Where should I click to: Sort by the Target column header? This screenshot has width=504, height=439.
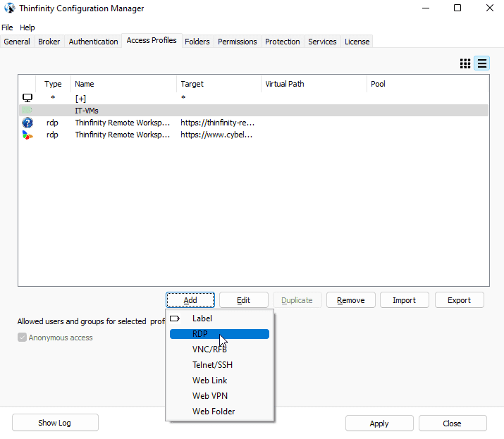(219, 84)
